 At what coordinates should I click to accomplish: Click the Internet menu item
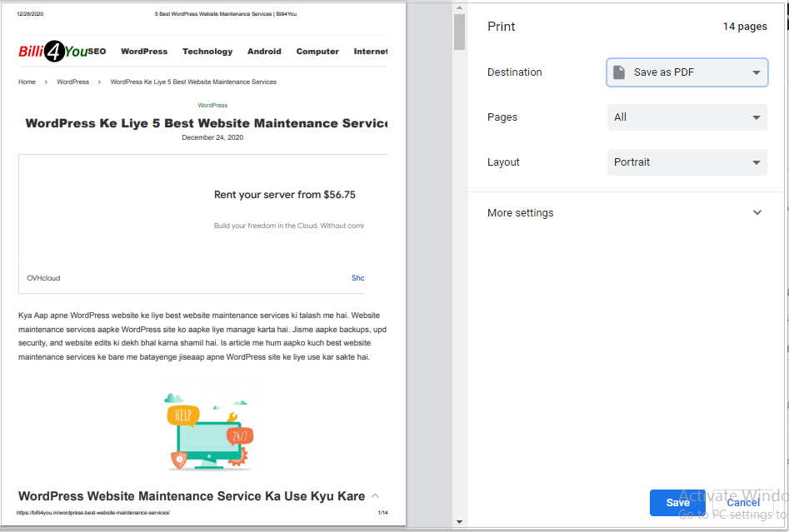[x=371, y=52]
